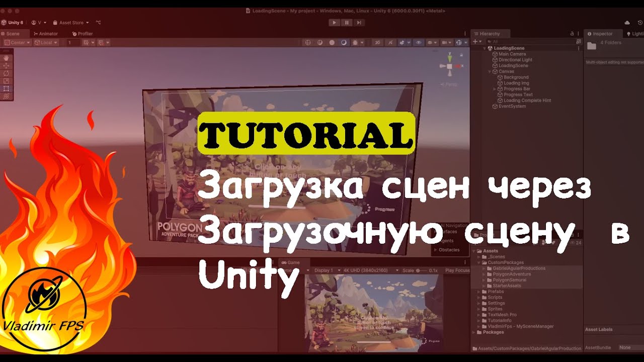This screenshot has height=362, width=644.
Task: Click the Hierarchy search-by-type icon
Action: tap(579, 41)
